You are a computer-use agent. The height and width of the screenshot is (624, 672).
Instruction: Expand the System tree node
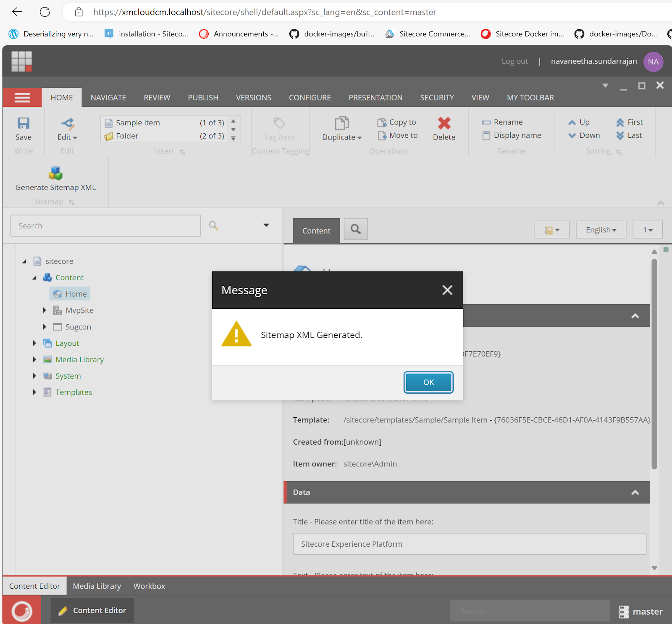[34, 376]
